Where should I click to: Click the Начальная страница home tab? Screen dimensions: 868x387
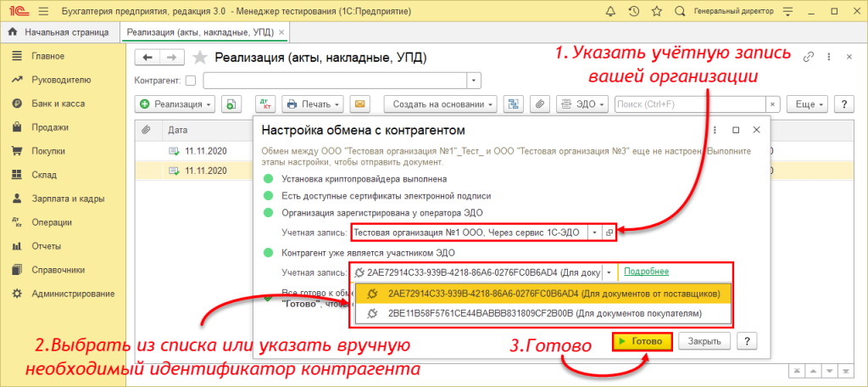pyautogui.click(x=59, y=32)
